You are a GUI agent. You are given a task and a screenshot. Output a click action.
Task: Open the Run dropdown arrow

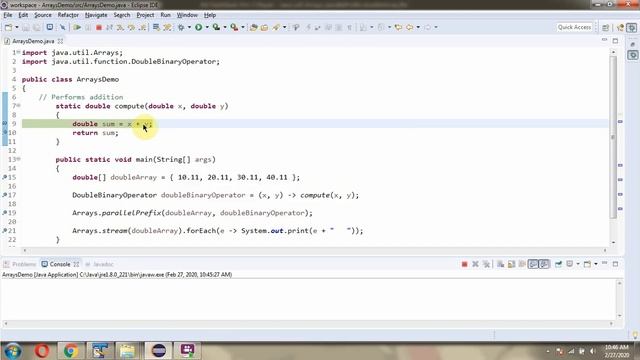pos(207,27)
